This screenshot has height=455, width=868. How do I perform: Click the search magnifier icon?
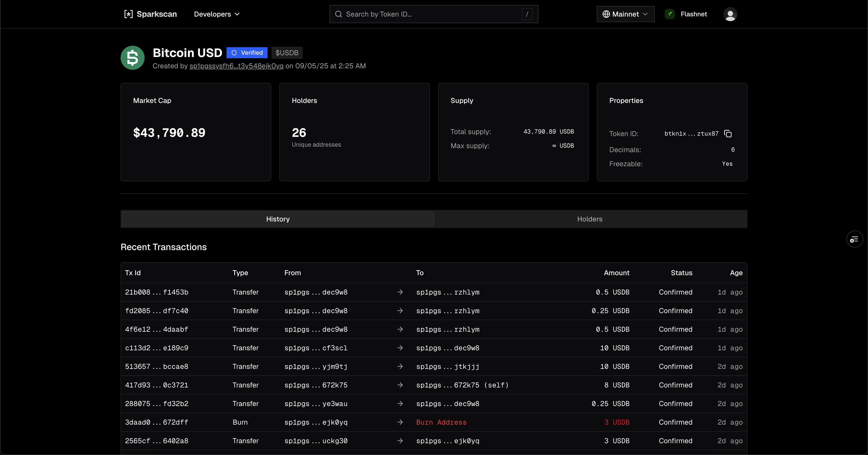coord(338,14)
